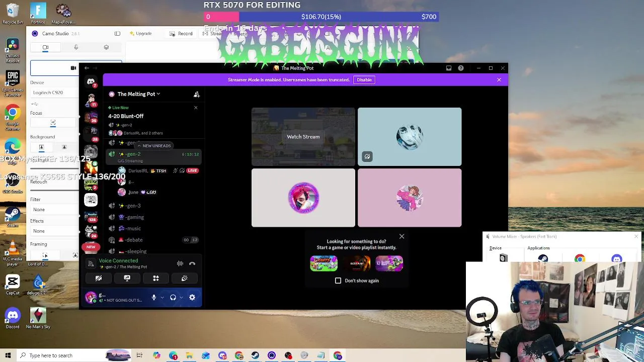The height and width of the screenshot is (362, 644).
Task: Check the 'Don't show again' checkbox
Action: (338, 281)
